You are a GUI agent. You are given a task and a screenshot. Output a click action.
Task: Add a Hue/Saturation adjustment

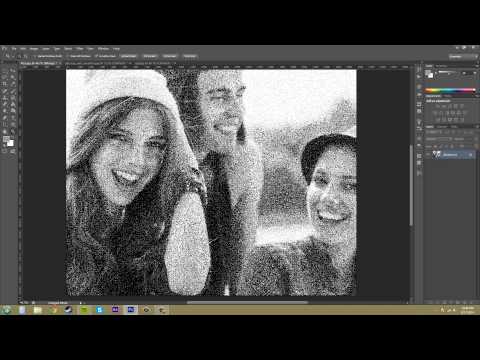[x=434, y=113]
